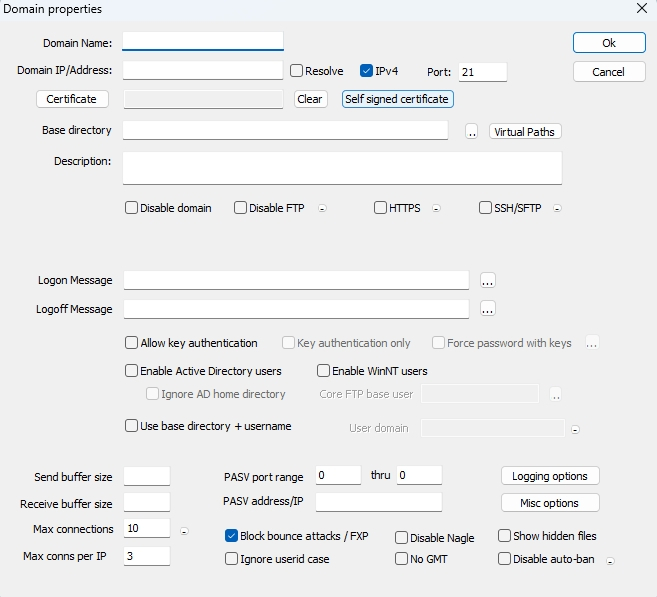Click small info button beside Max connections

pos(184,529)
